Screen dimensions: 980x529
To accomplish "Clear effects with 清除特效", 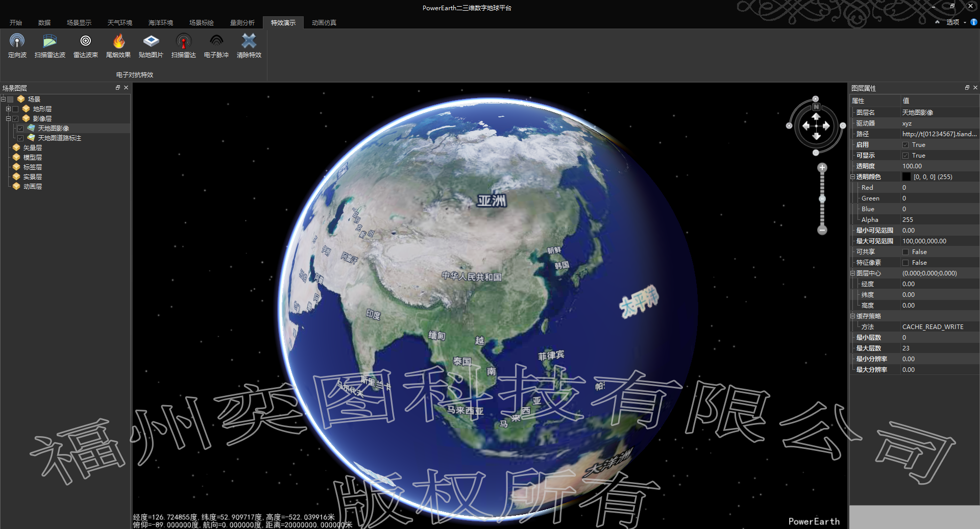I will [x=249, y=45].
